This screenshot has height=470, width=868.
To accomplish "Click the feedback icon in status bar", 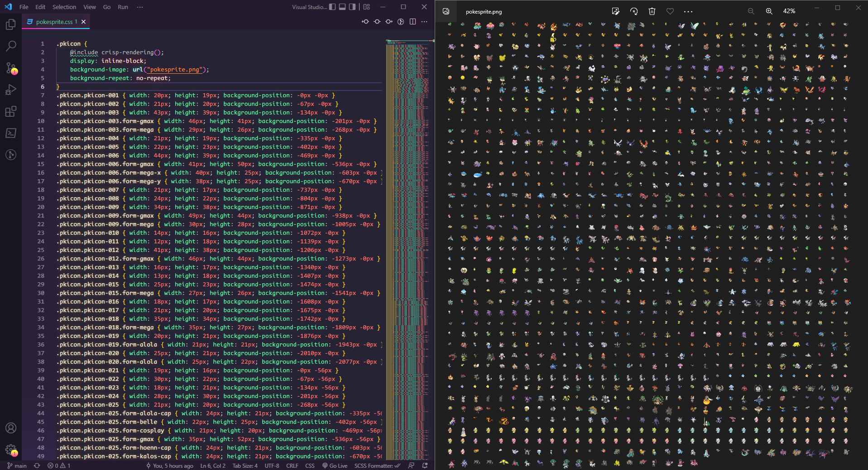I will point(411,465).
